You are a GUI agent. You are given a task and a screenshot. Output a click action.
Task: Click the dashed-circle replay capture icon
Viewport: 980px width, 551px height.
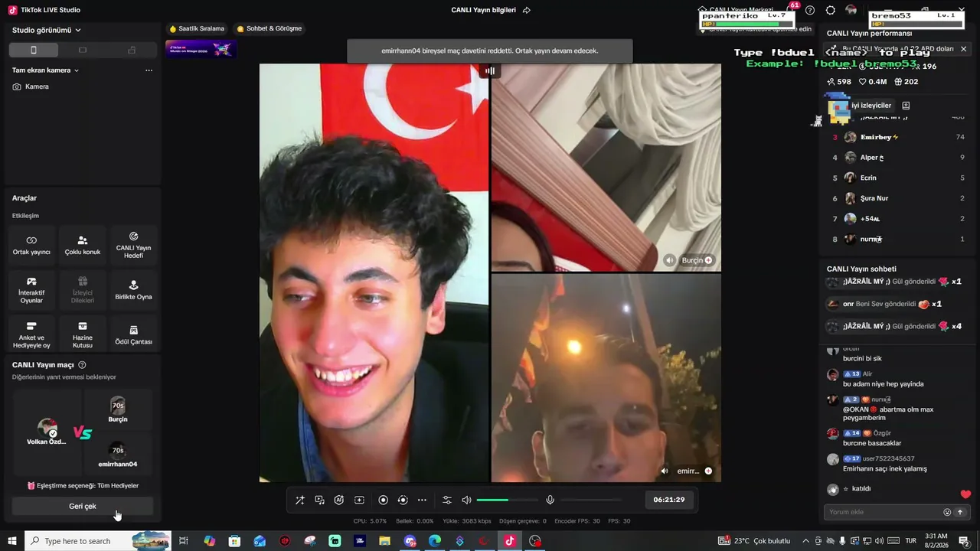(x=403, y=500)
